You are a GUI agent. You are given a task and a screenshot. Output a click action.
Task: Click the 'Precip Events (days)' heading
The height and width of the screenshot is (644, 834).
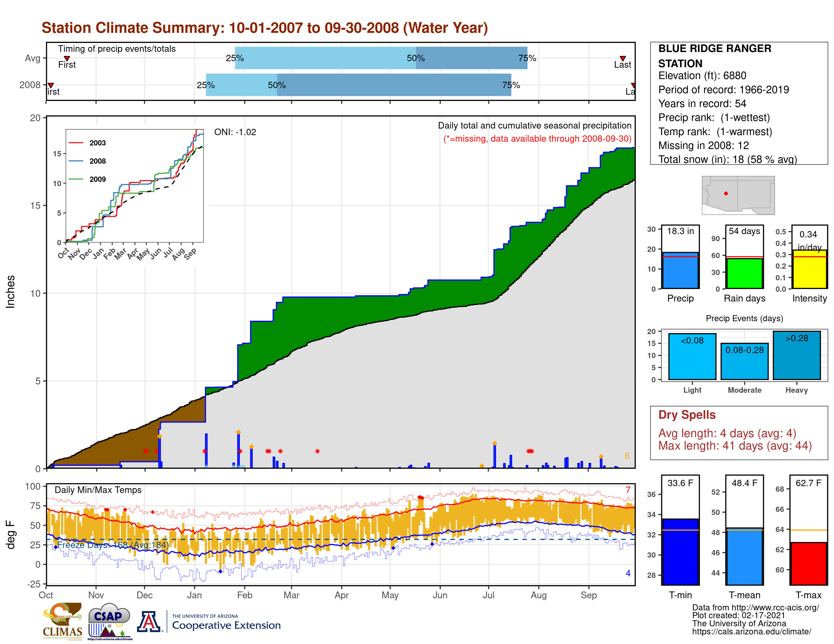[x=744, y=318]
